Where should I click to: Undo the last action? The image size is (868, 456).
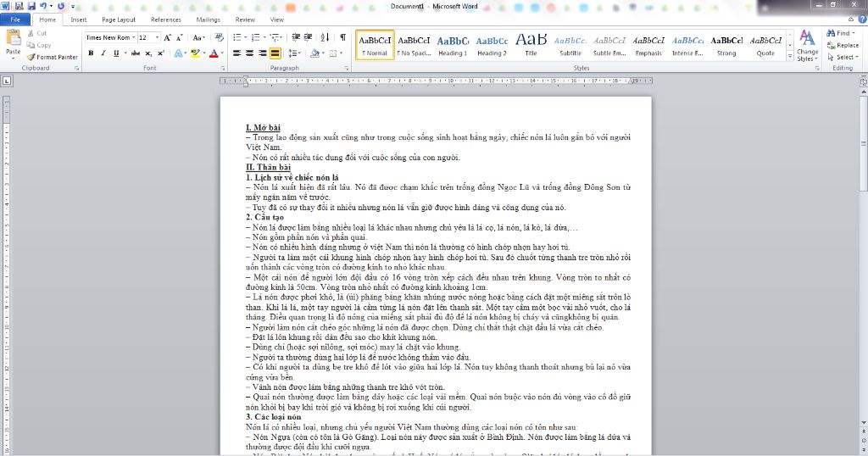tap(43, 6)
